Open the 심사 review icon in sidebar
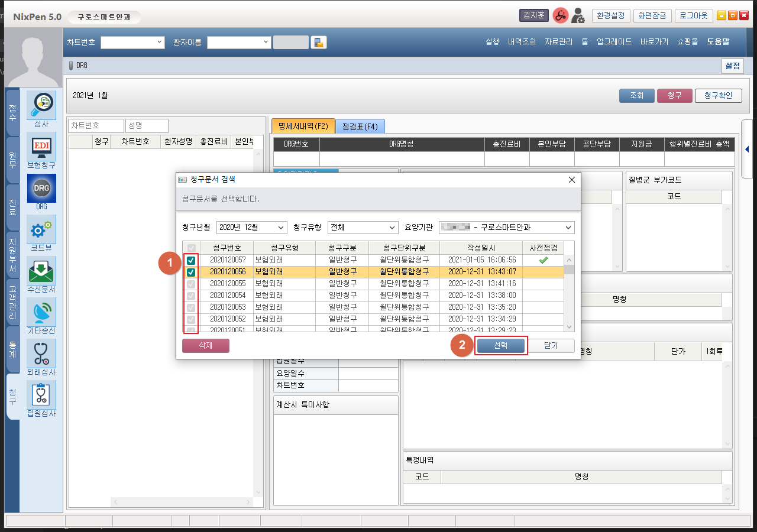 tap(41, 106)
